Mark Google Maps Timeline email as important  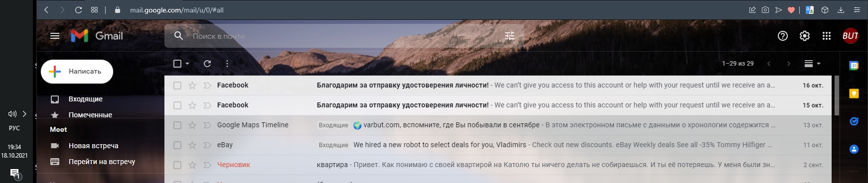[207, 125]
